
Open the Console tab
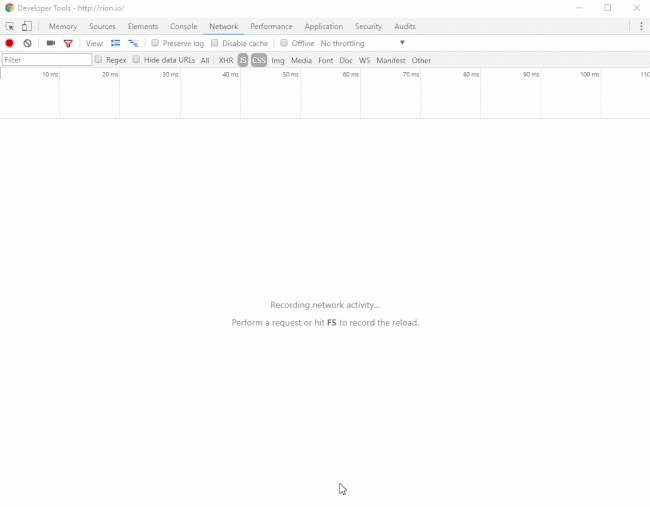tap(183, 26)
